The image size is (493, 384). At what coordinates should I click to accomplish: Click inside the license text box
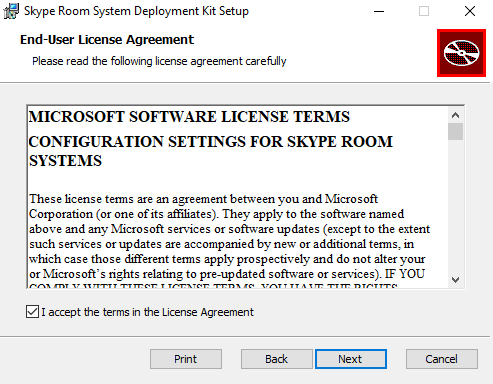pyautogui.click(x=237, y=197)
